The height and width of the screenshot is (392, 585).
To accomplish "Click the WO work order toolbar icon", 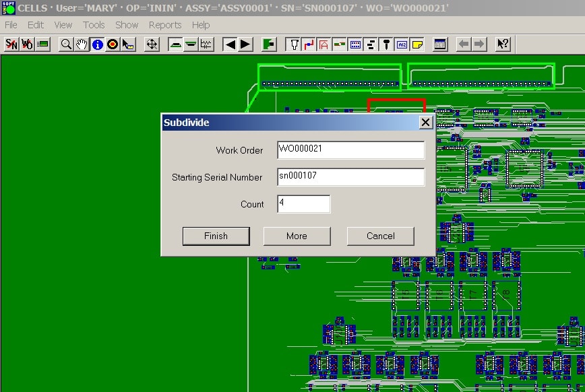I will [27, 44].
